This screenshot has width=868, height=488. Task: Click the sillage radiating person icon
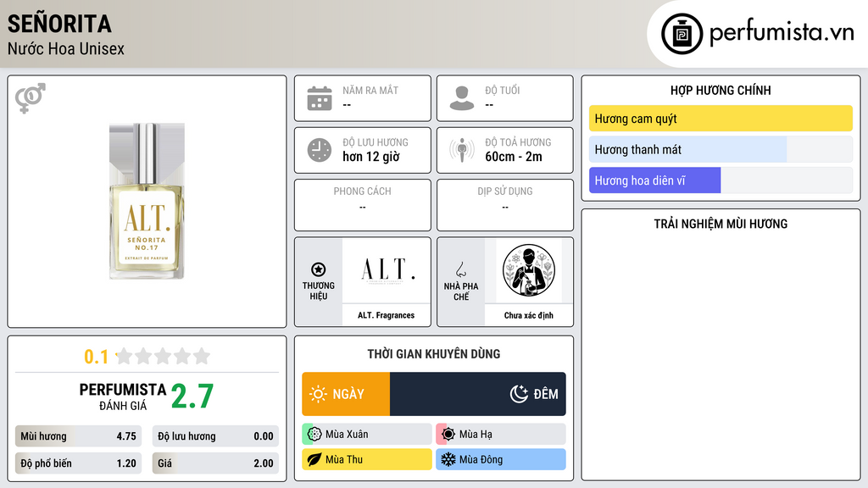tap(462, 150)
